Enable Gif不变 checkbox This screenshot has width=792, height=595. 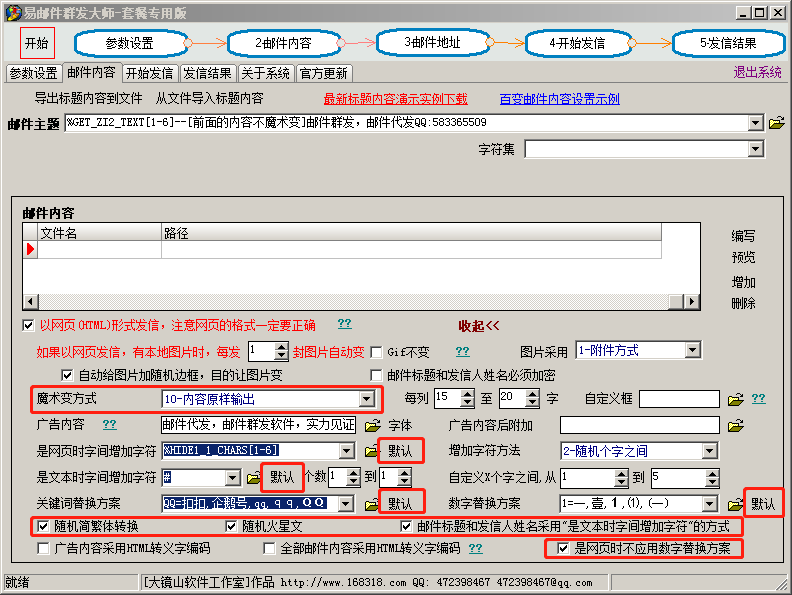pos(377,352)
